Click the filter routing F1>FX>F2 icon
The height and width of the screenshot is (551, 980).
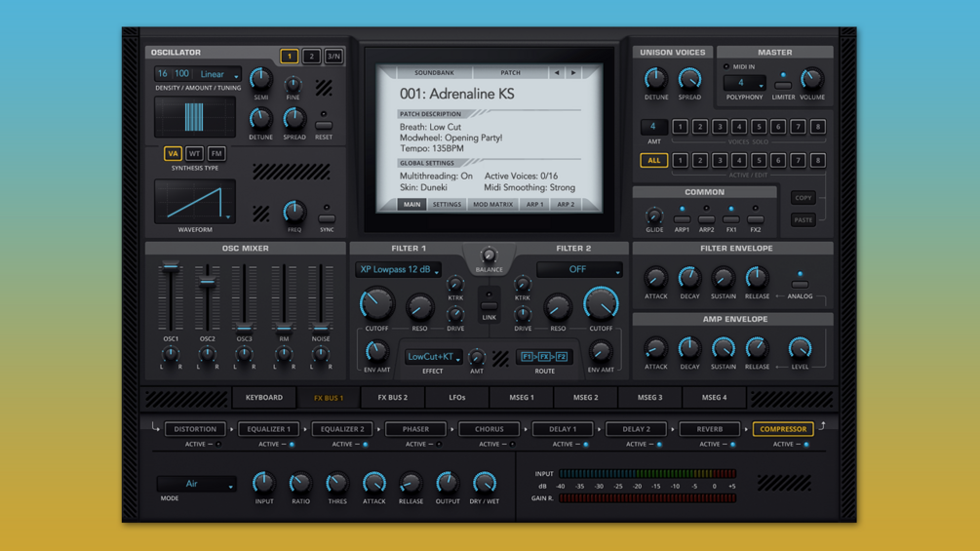[544, 357]
